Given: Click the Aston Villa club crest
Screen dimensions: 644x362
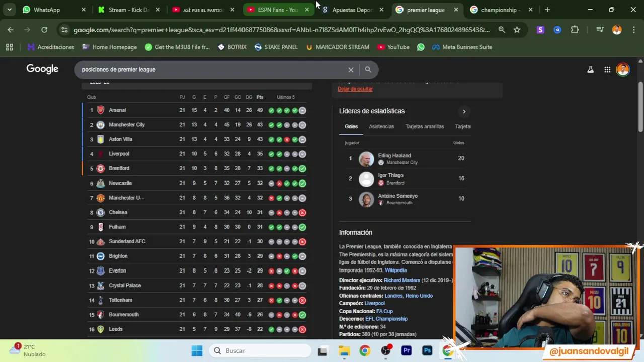Looking at the screenshot, I should (x=100, y=139).
